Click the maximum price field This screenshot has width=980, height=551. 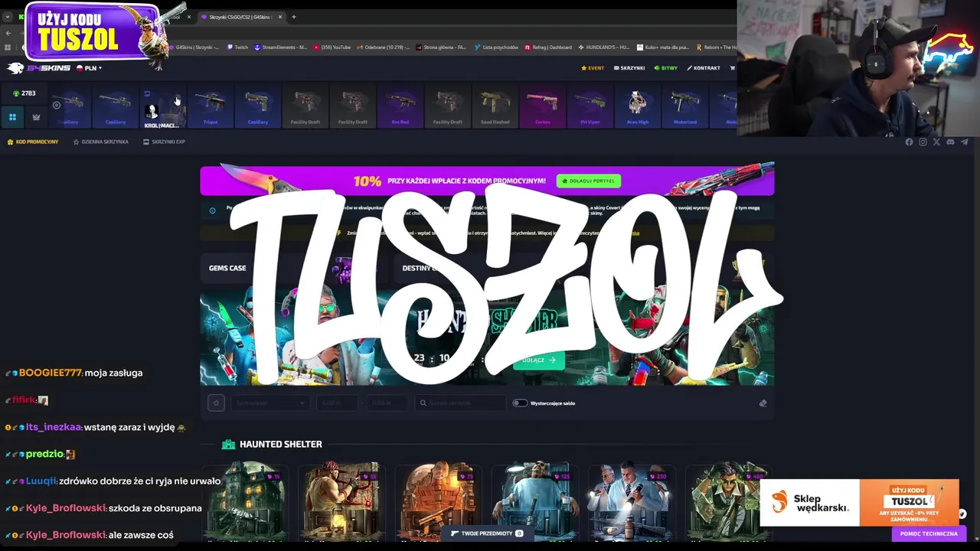(x=387, y=403)
